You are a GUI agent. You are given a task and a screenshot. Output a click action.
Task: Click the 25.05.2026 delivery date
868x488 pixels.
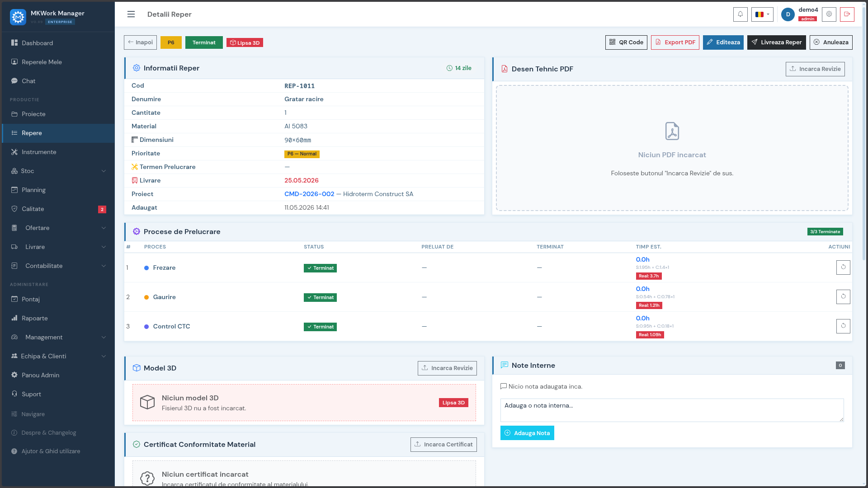click(301, 180)
